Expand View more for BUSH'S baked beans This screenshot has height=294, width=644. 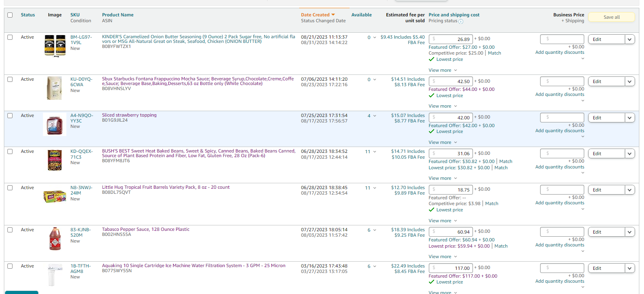pyautogui.click(x=443, y=178)
